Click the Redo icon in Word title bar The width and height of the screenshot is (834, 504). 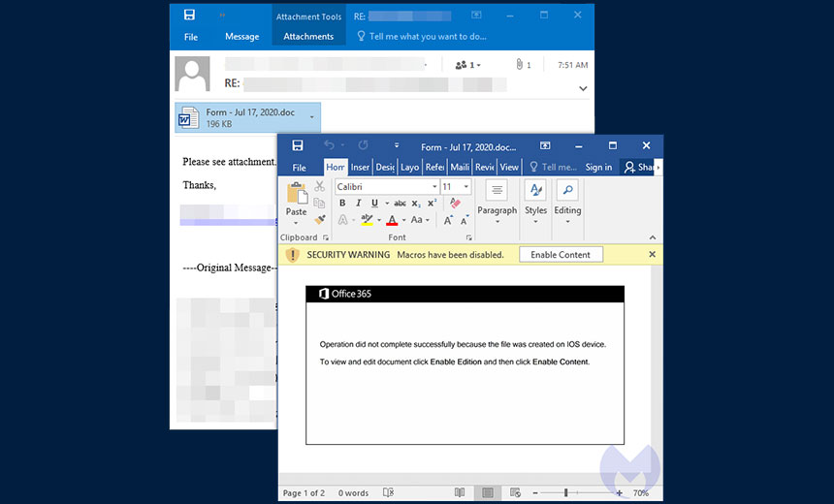tap(364, 145)
